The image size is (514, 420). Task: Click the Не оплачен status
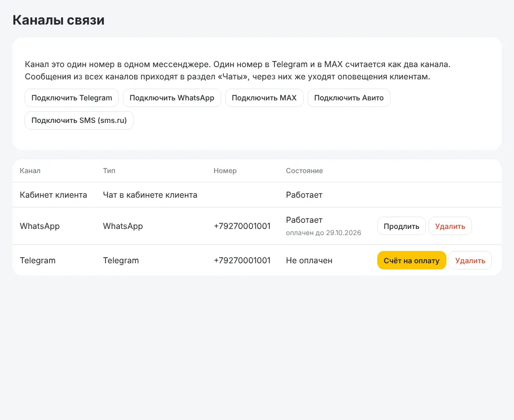point(309,260)
